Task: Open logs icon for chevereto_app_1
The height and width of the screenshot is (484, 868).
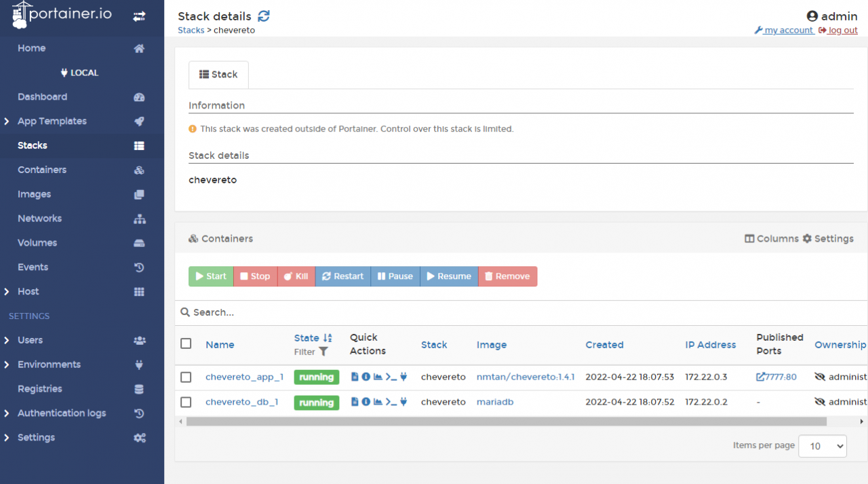Action: click(355, 377)
